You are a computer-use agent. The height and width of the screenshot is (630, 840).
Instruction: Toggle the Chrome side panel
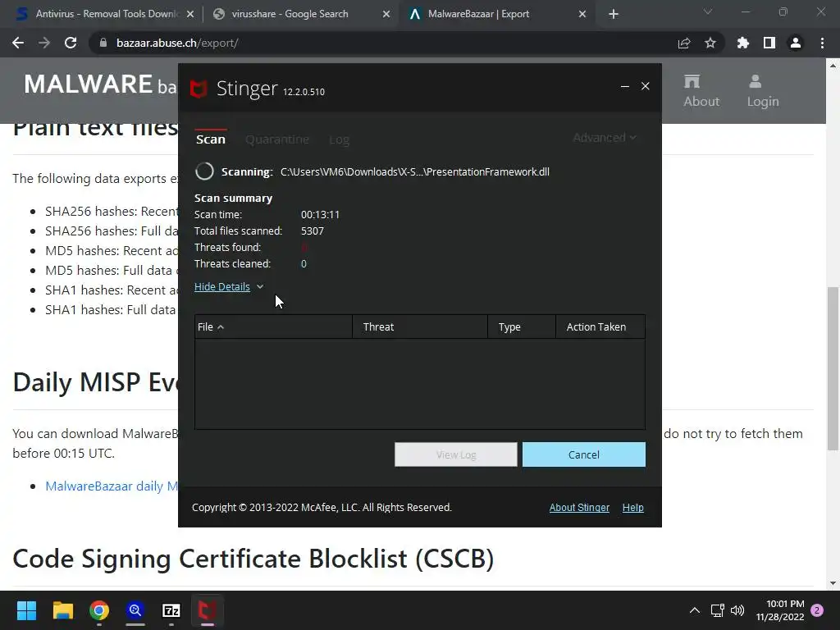[769, 43]
